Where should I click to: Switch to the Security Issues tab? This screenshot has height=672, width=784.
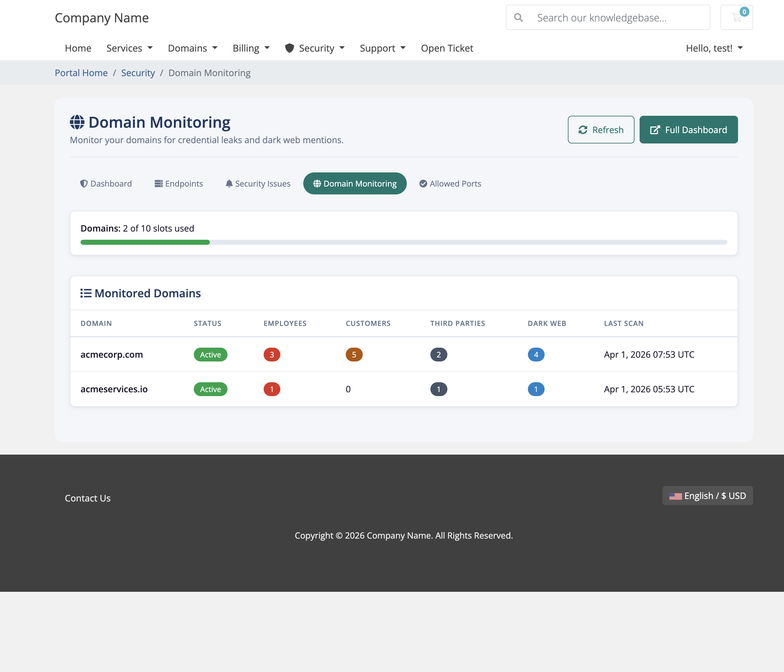click(258, 183)
